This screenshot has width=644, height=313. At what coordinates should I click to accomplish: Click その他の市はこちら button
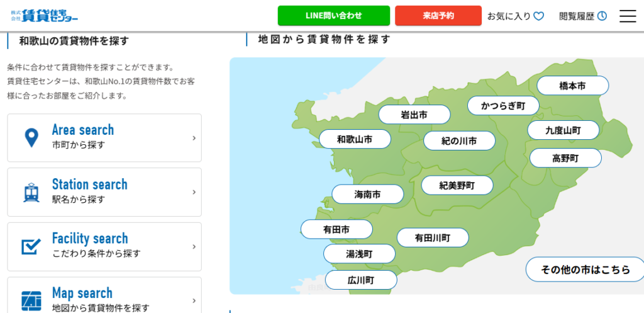[x=585, y=270]
